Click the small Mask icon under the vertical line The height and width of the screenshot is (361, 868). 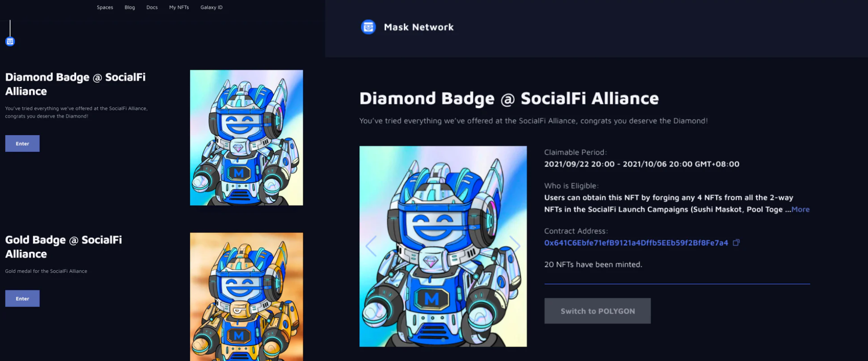click(10, 42)
